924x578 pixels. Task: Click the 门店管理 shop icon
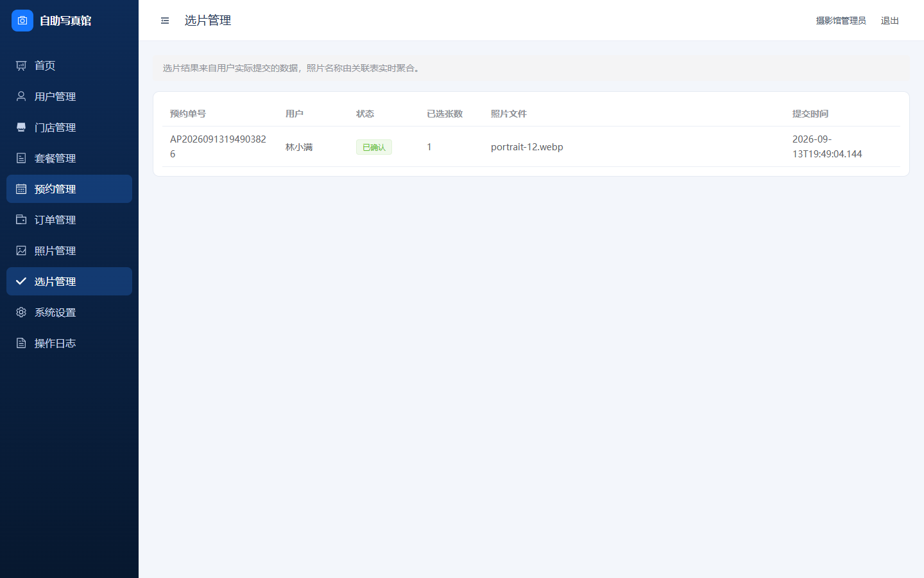coord(21,127)
